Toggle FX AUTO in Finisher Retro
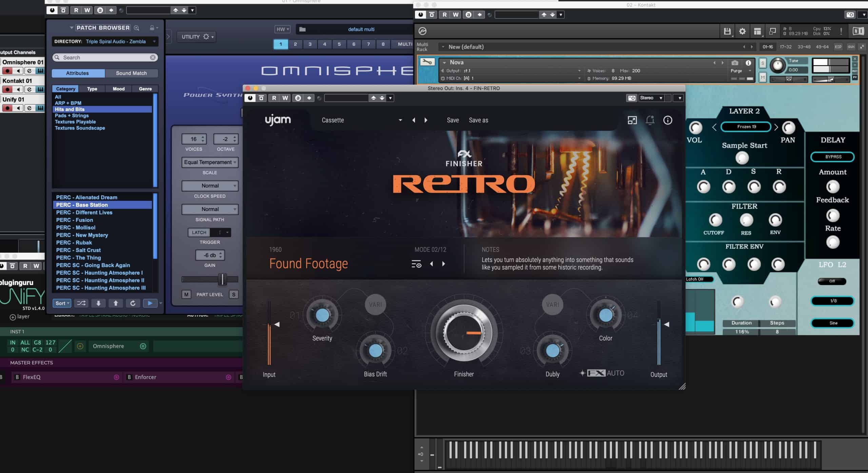The image size is (868, 473). coord(602,373)
